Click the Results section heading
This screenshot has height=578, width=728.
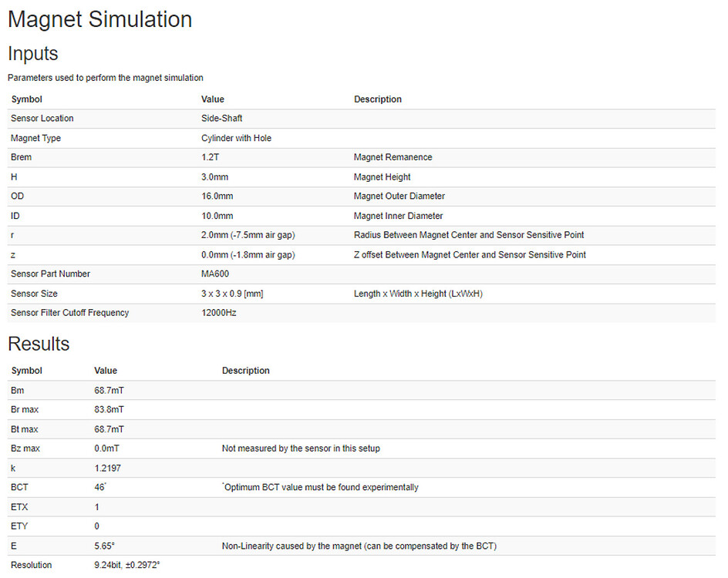tap(39, 344)
